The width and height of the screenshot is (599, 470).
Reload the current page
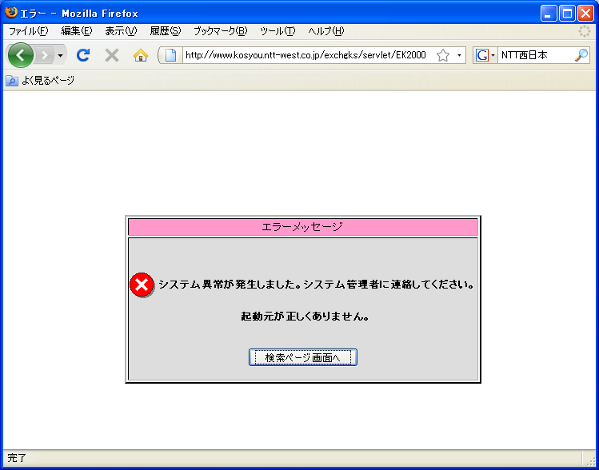pyautogui.click(x=83, y=55)
